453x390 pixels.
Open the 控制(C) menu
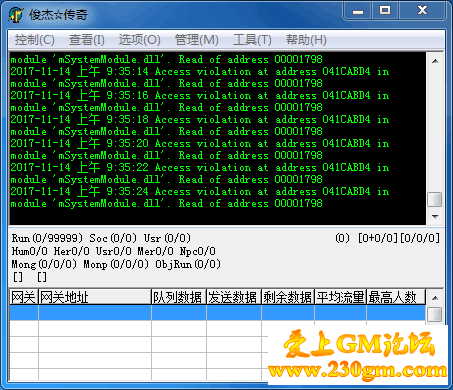35,40
